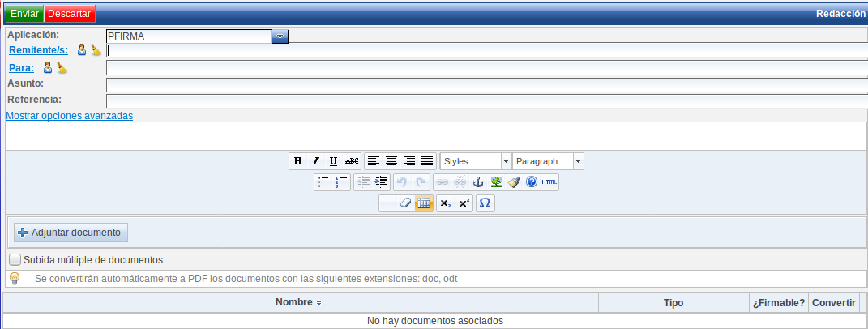Open the editor help question mark icon
Screen dimensions: 868x329
[532, 182]
